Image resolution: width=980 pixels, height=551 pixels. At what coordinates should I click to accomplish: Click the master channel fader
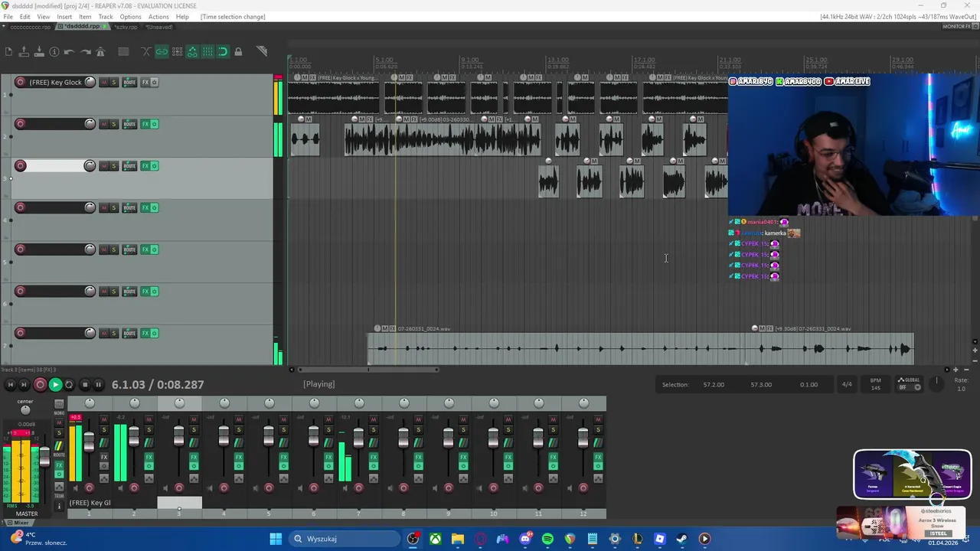click(x=44, y=458)
